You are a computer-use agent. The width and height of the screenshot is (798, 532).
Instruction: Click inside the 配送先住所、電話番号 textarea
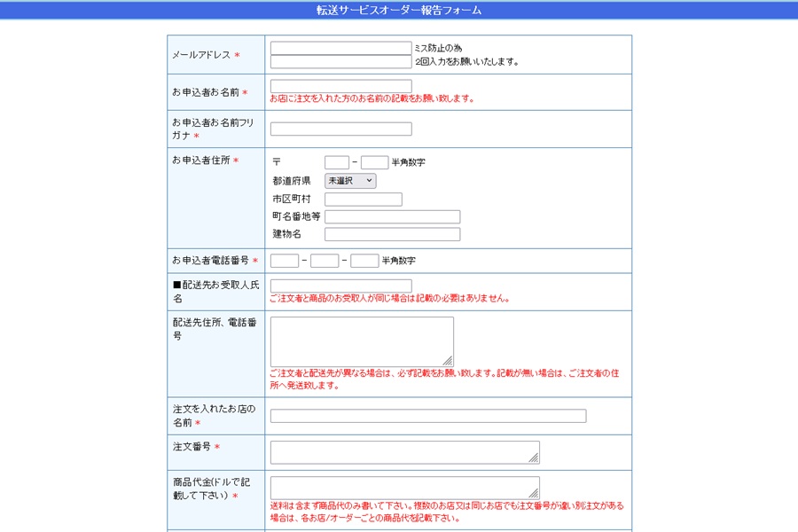pos(361,340)
